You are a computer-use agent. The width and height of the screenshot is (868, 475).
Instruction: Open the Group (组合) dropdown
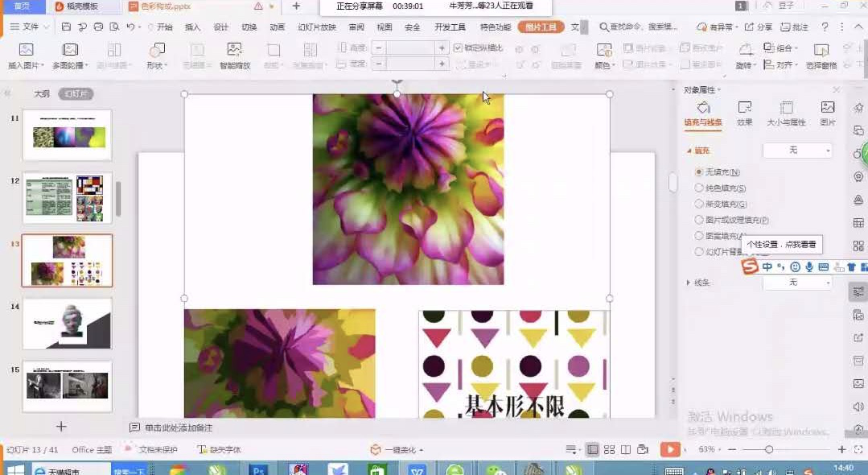pos(780,47)
